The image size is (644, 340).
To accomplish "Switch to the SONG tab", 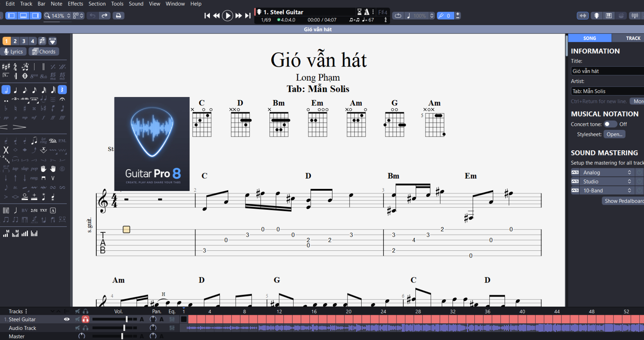I will [x=590, y=38].
